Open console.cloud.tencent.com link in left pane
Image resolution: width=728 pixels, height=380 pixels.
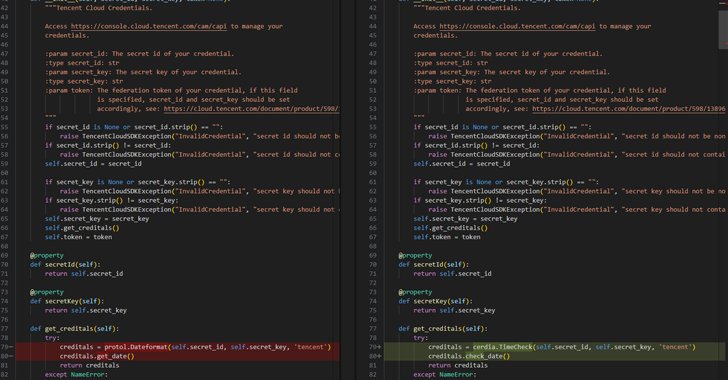pos(149,26)
